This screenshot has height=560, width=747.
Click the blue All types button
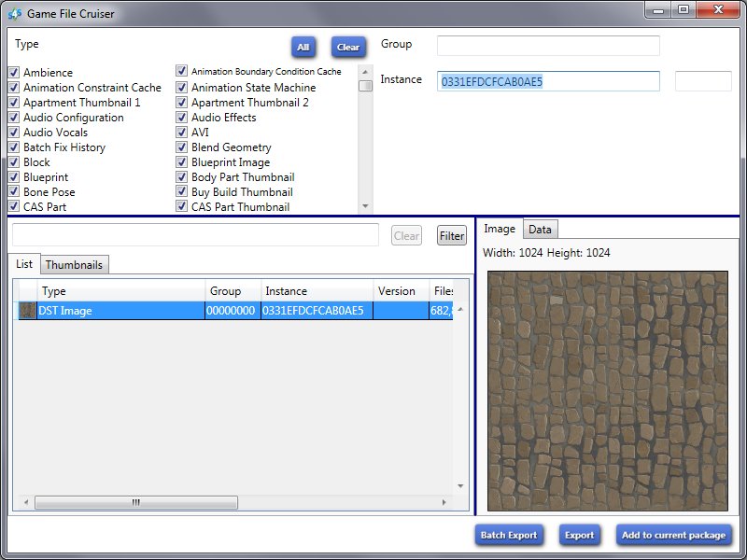(x=303, y=48)
